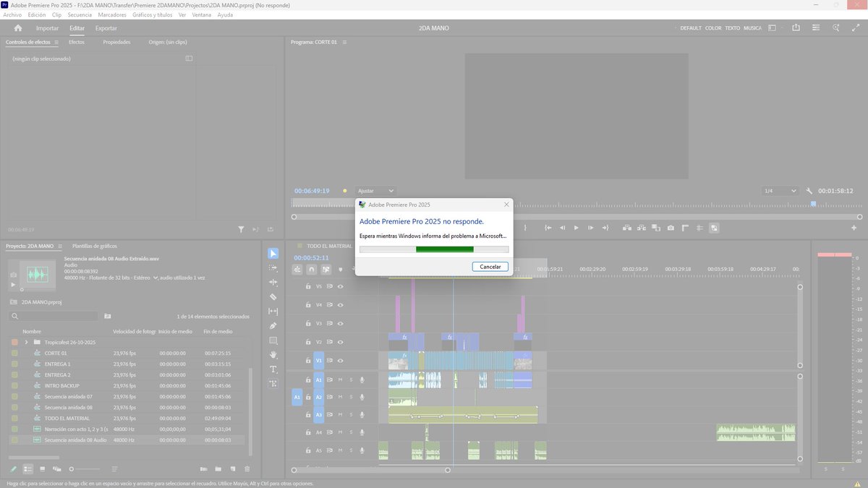This screenshot has width=868, height=488.
Task: Click find-from-query bin icon beside search
Action: (x=108, y=316)
